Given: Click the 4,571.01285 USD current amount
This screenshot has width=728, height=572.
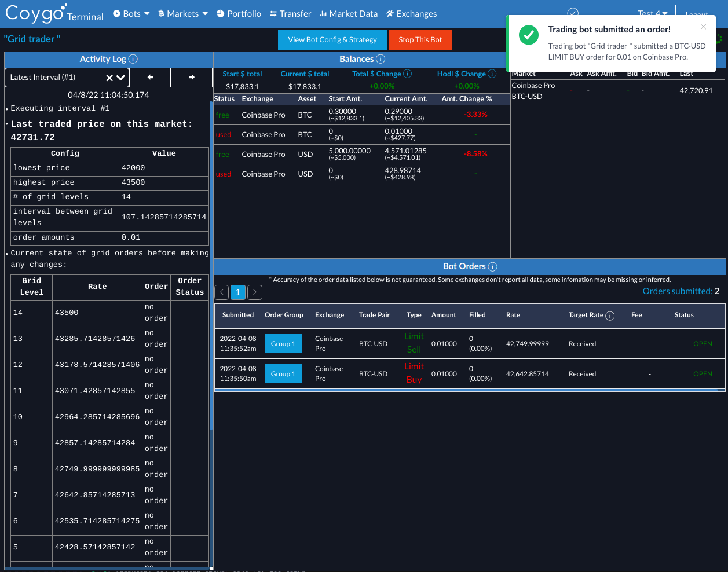Looking at the screenshot, I should tap(405, 151).
